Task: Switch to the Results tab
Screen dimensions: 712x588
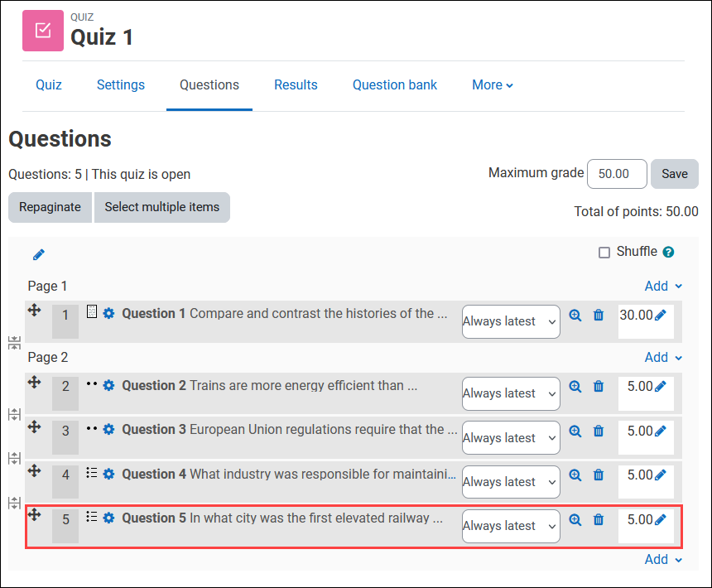Action: (296, 84)
